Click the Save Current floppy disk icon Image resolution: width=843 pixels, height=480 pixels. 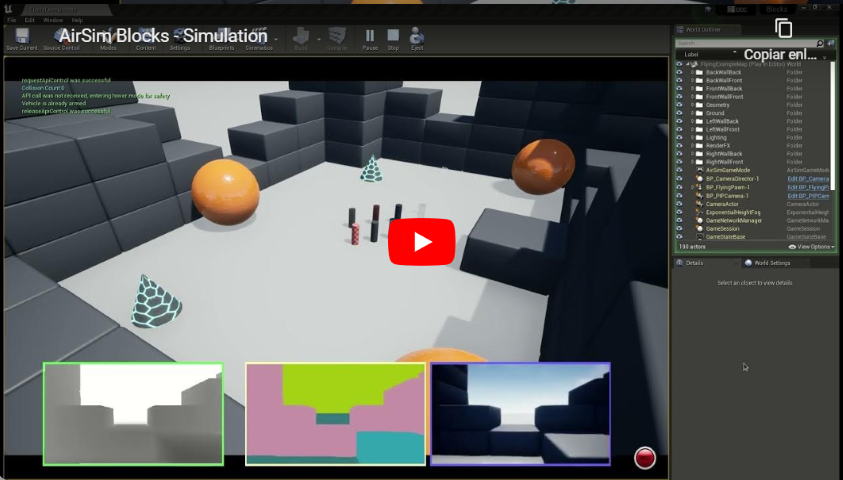tap(22, 36)
